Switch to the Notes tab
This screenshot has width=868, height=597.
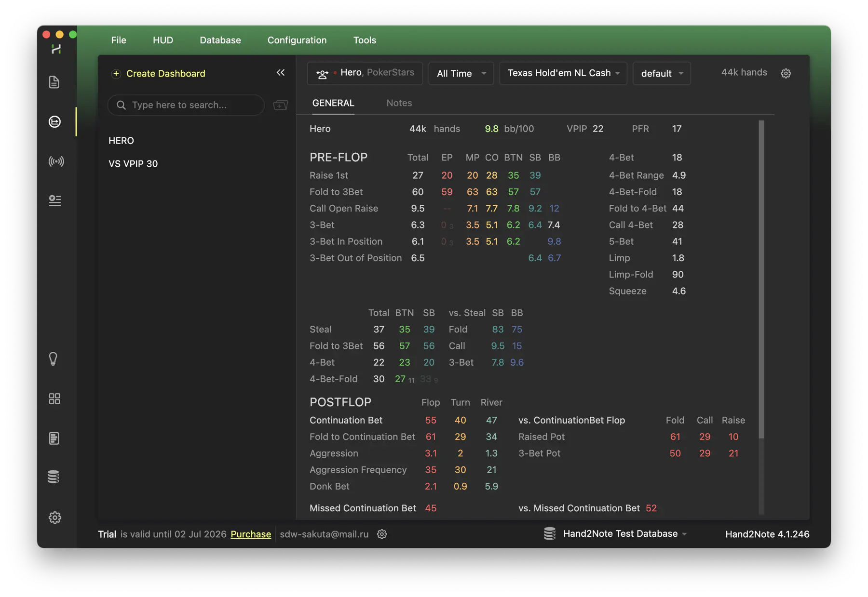399,103
